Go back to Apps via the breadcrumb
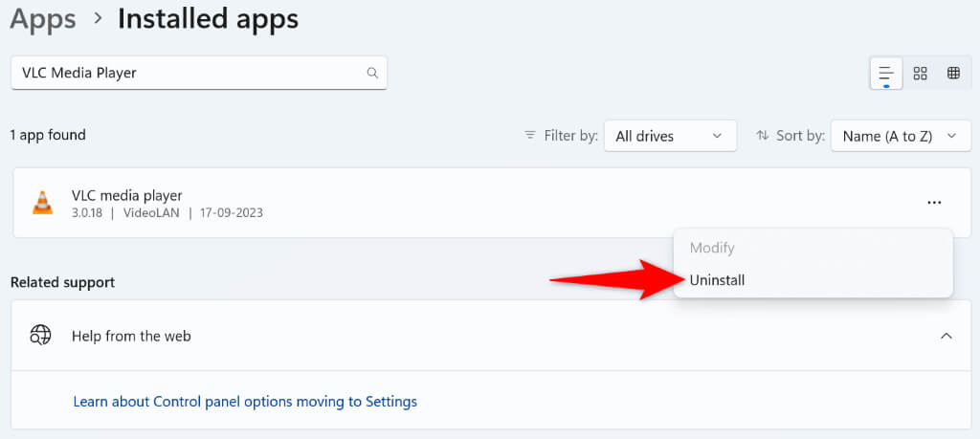This screenshot has height=439, width=980. [45, 18]
